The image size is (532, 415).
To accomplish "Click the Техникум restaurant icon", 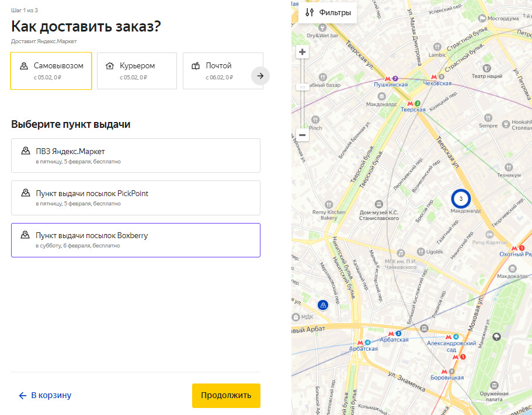I will [x=509, y=167].
